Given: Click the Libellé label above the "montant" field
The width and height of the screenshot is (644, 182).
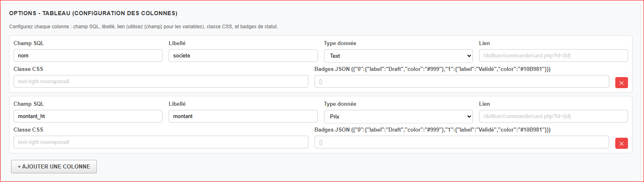Looking at the screenshot, I should 177,104.
